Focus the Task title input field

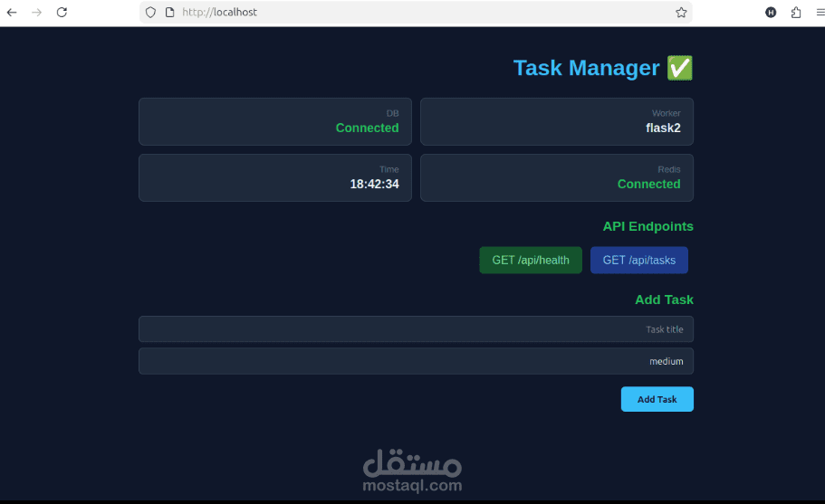416,329
